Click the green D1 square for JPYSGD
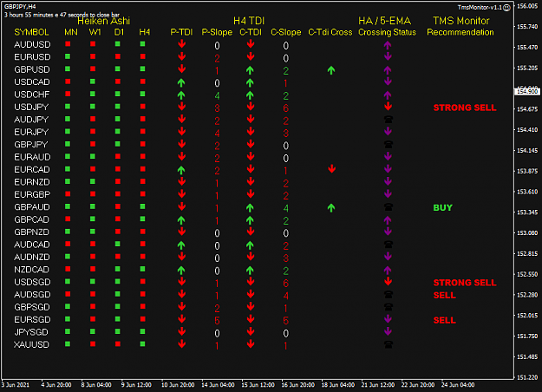This screenshot has width=542, height=392. [x=118, y=331]
